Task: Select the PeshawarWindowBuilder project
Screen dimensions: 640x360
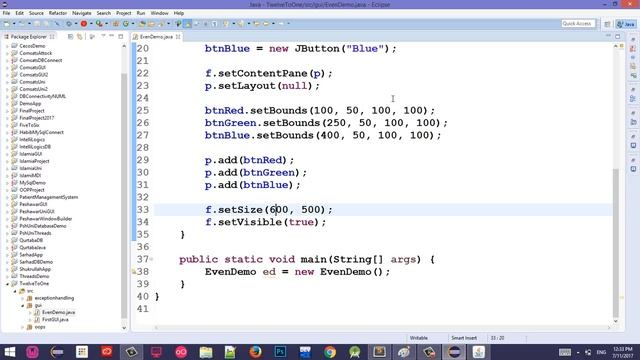Action: pos(45,219)
